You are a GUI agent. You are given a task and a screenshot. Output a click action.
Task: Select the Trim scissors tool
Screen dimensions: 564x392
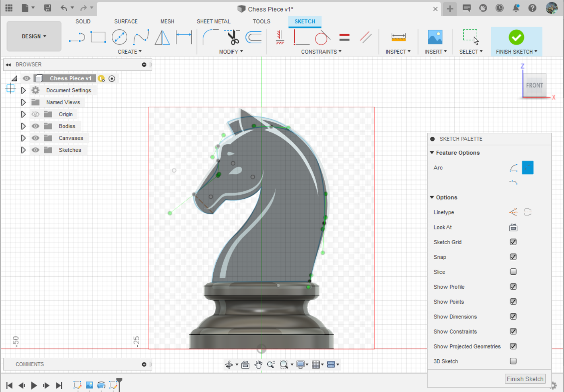[x=233, y=37]
